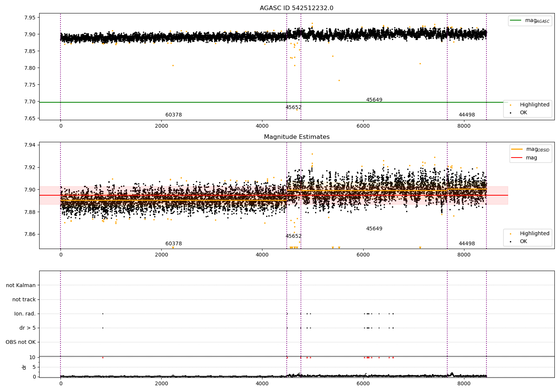Click OBSID label 45649 in top plot
The image size is (560, 392).
click(374, 100)
